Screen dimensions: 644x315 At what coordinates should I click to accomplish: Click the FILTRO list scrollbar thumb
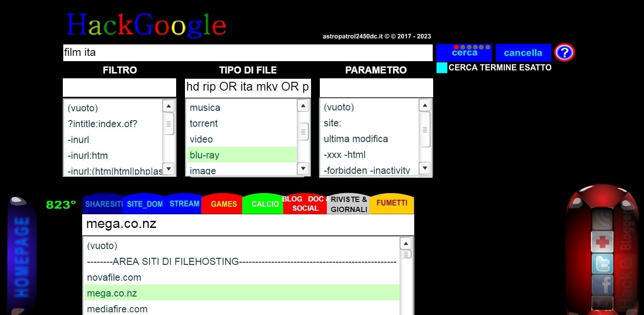[169, 124]
